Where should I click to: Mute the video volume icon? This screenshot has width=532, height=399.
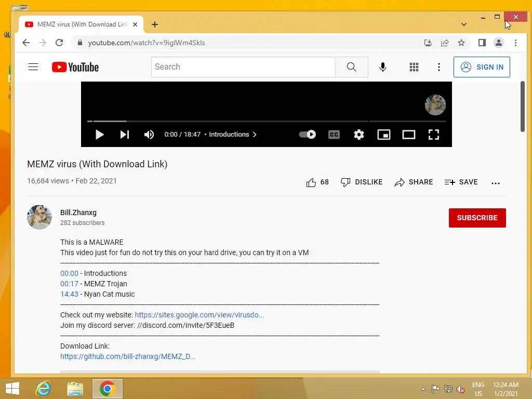[x=149, y=135]
